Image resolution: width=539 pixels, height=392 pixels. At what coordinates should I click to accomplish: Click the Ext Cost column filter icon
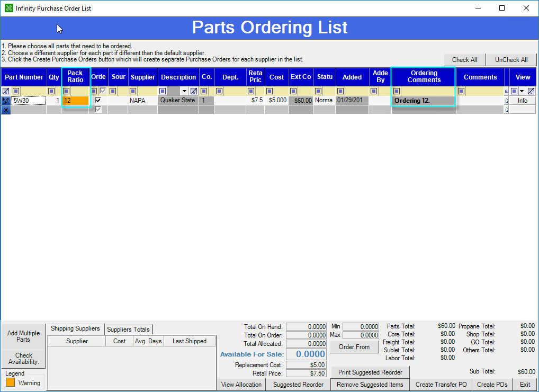293,91
